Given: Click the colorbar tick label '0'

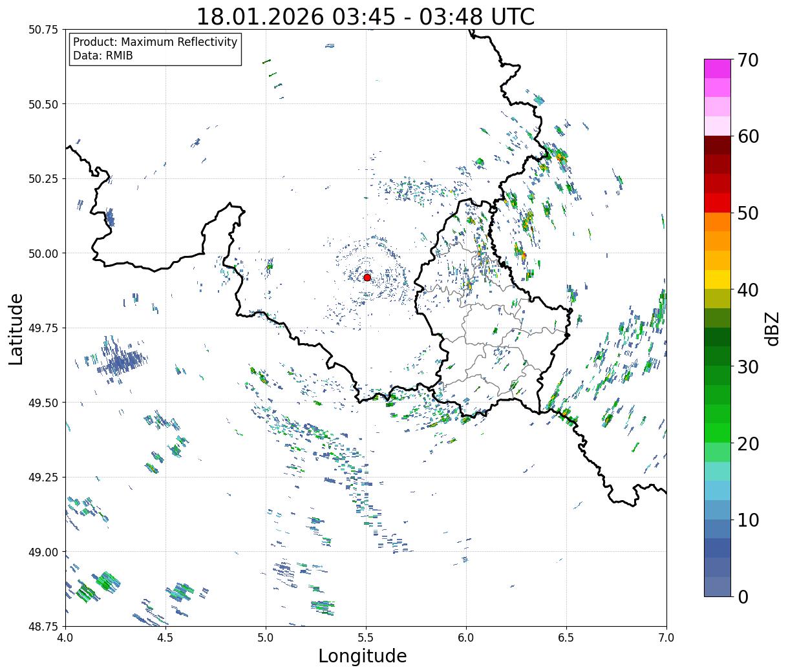Looking at the screenshot, I should tap(743, 596).
